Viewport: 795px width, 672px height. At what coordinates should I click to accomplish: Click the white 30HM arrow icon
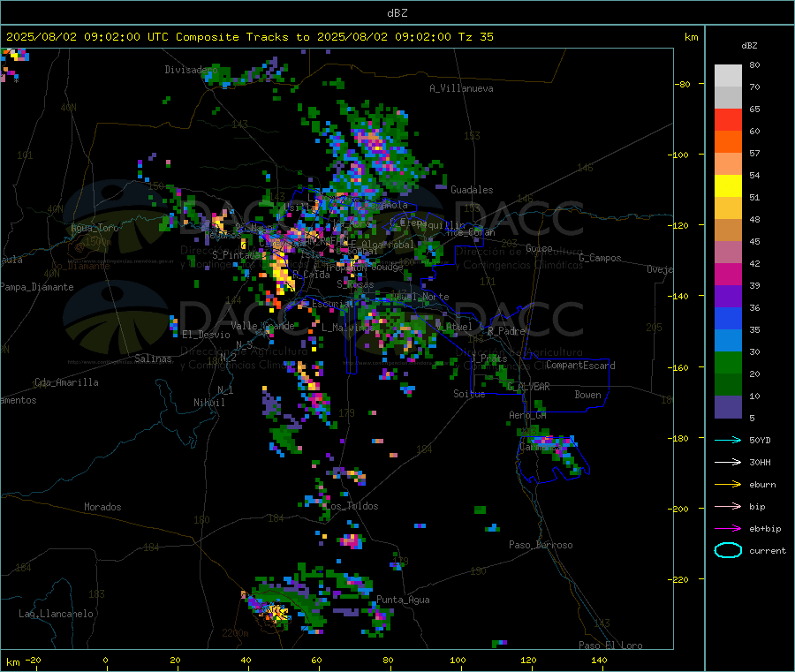pos(728,462)
